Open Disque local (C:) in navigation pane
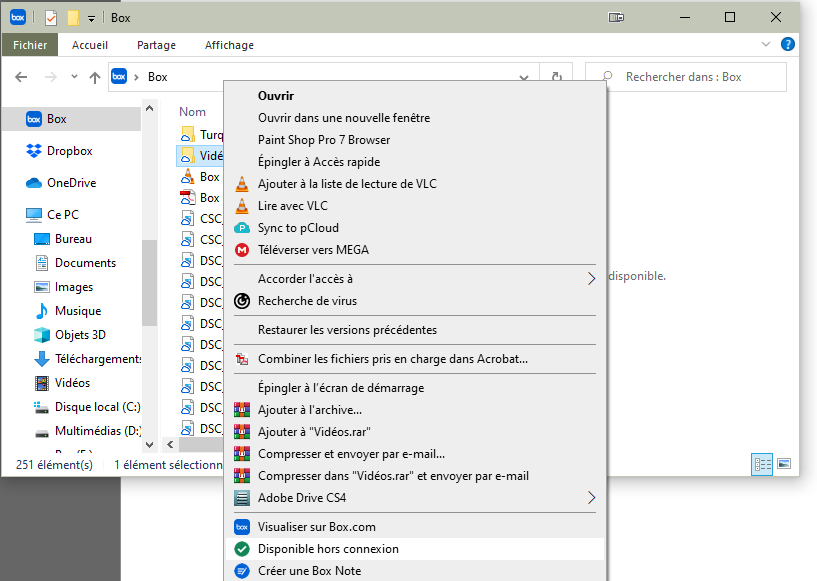Screen dimensions: 817x581 tap(87, 406)
